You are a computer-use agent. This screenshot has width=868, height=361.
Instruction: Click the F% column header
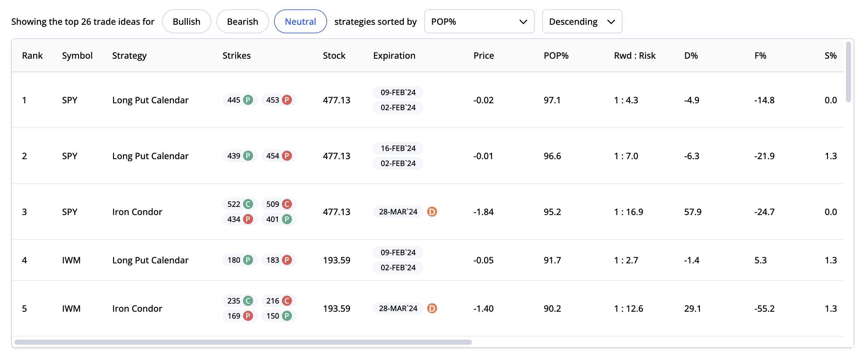760,56
